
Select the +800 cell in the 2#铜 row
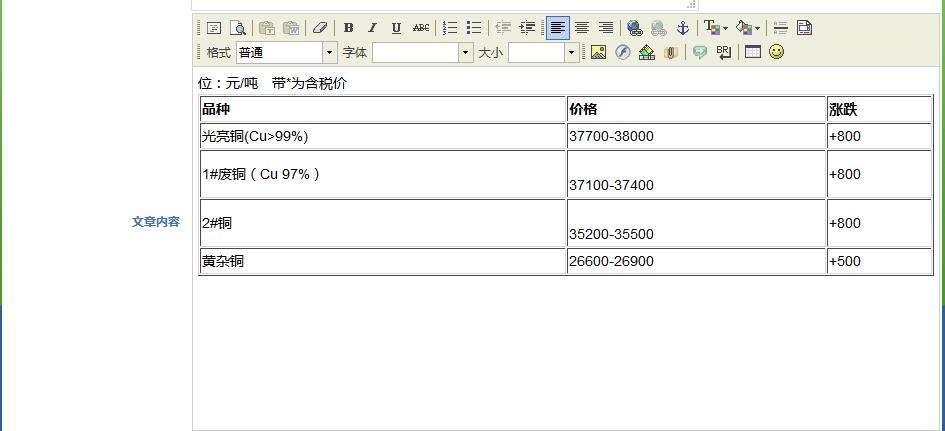coord(879,223)
